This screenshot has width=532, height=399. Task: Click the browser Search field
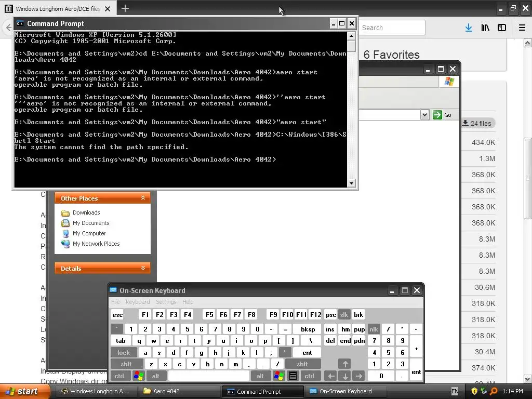pyautogui.click(x=392, y=28)
